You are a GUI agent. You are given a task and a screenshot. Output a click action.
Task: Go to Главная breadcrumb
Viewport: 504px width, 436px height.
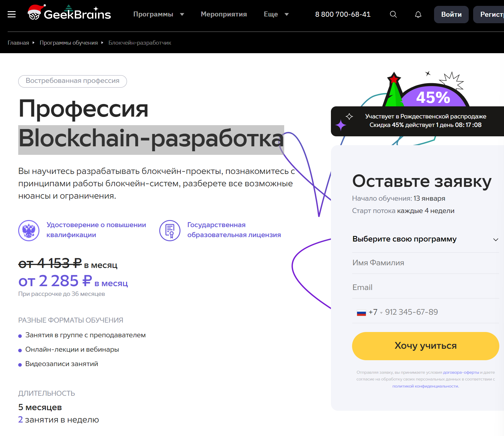tap(18, 43)
